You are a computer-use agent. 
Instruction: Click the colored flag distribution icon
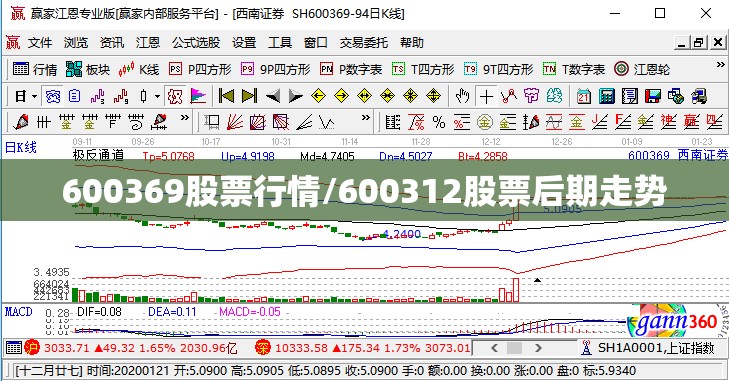pos(199,97)
